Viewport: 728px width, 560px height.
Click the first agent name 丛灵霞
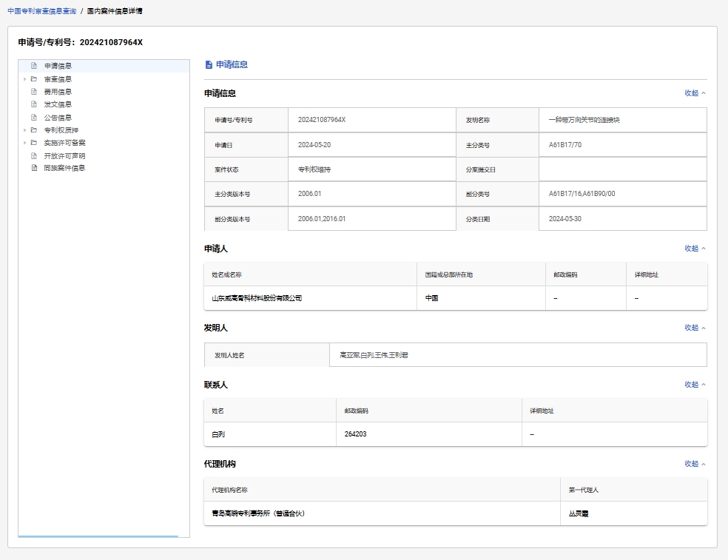pyautogui.click(x=579, y=513)
